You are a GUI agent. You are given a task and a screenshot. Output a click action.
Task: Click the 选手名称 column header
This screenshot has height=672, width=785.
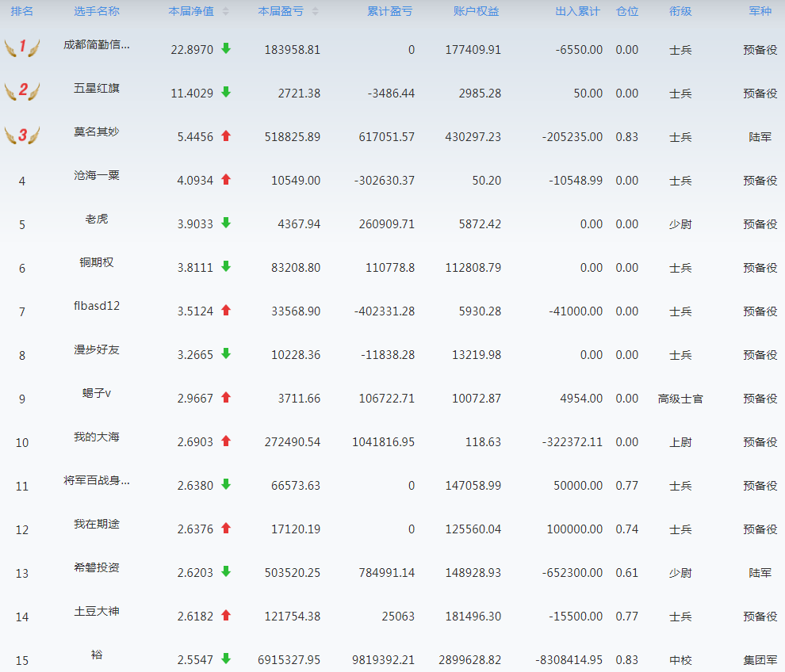(97, 11)
